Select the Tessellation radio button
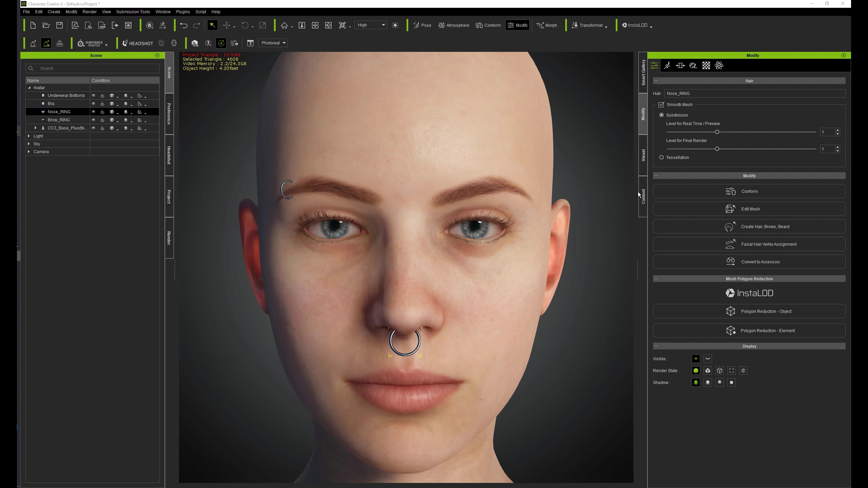This screenshot has width=868, height=488. pos(662,158)
